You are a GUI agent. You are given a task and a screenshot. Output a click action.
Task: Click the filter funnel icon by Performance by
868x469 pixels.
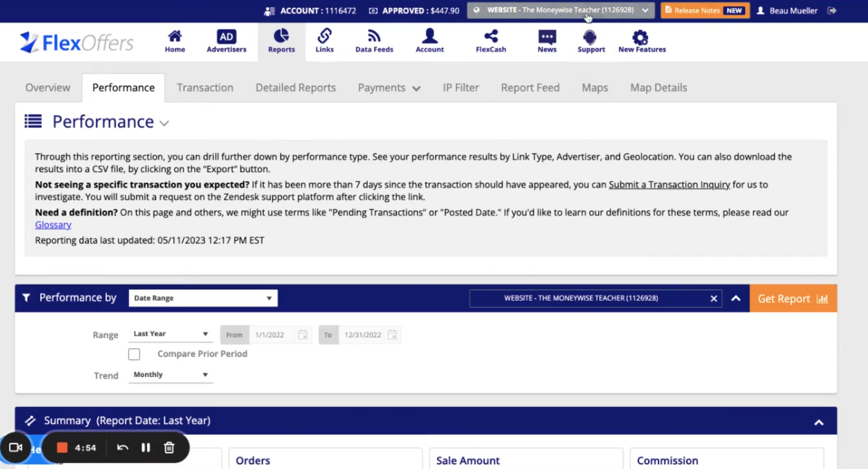[x=26, y=298]
